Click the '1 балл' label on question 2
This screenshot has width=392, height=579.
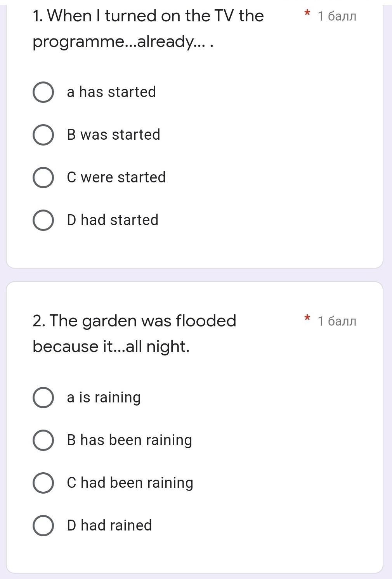coord(336,321)
